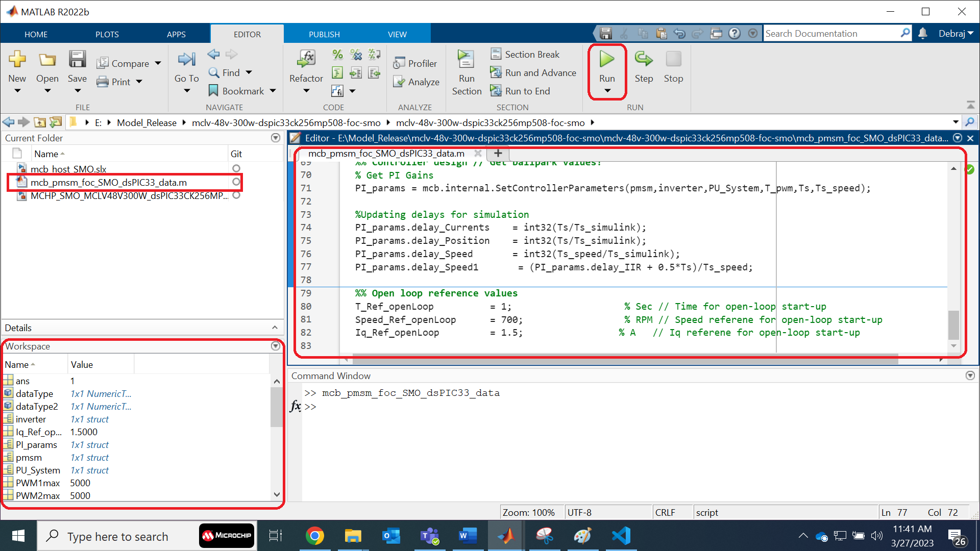The height and width of the screenshot is (551, 980).
Task: Click the Save icon
Action: point(77,60)
